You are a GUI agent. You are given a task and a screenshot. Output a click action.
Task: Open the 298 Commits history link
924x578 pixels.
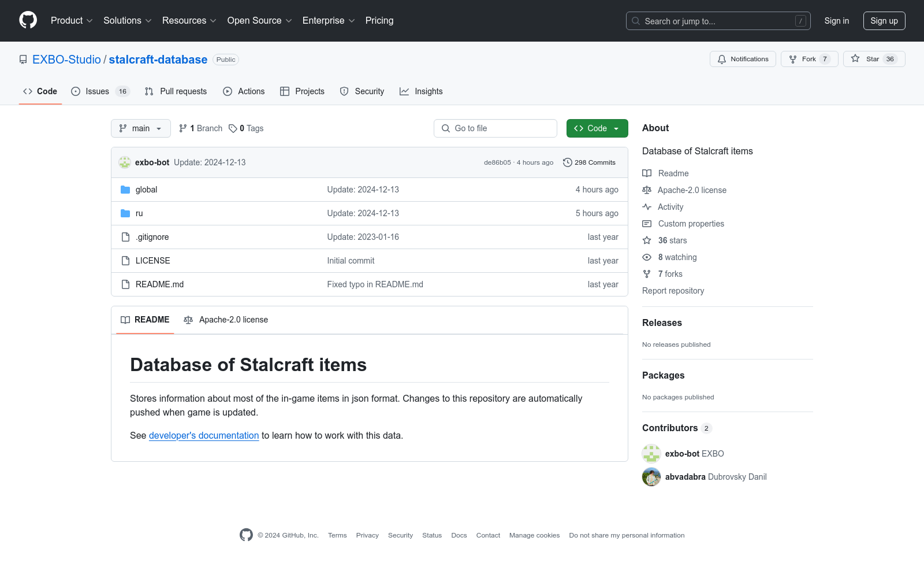coord(590,162)
